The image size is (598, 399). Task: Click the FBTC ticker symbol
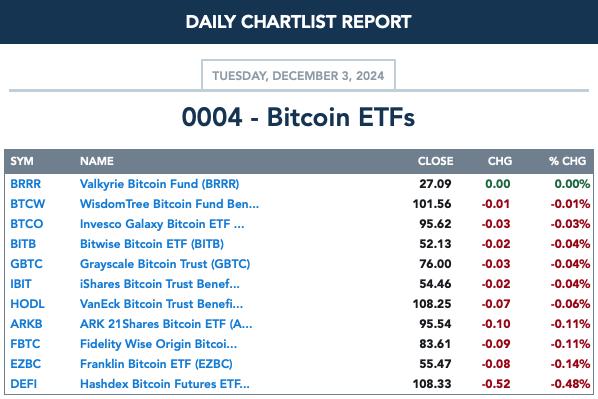click(25, 344)
